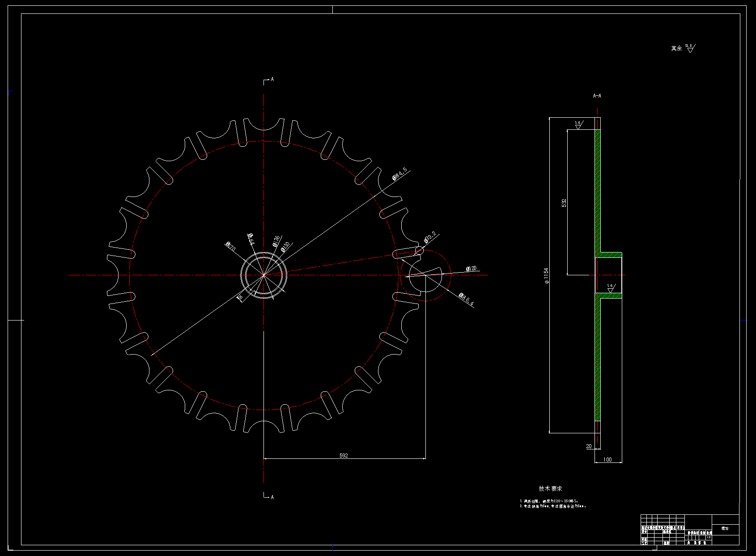Click the "⌀84.5" diameter dimension text
This screenshot has height=556, width=756.
click(x=400, y=174)
